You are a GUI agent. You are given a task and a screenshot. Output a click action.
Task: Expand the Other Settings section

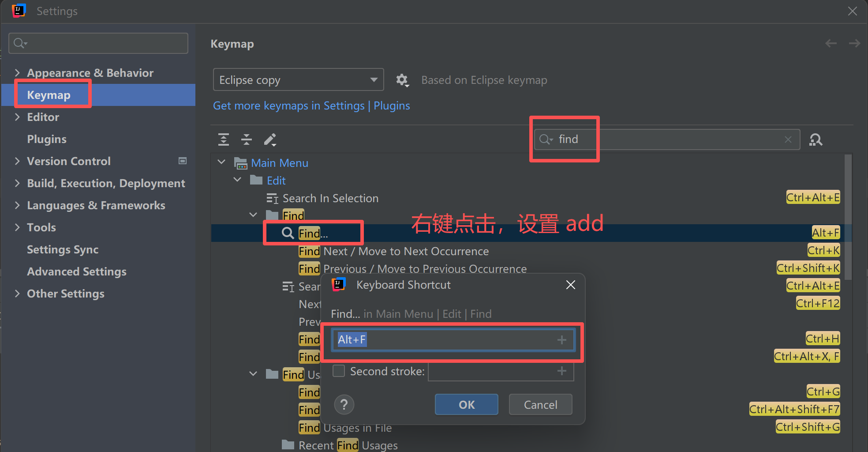(17, 294)
